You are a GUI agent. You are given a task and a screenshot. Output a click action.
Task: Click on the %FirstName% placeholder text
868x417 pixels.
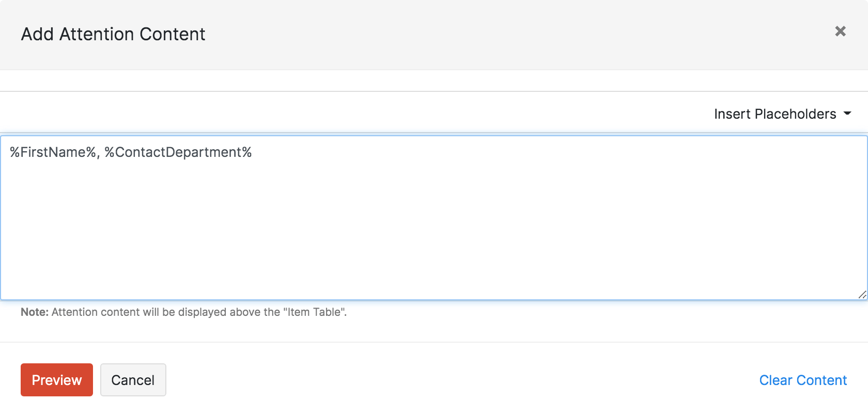[53, 152]
